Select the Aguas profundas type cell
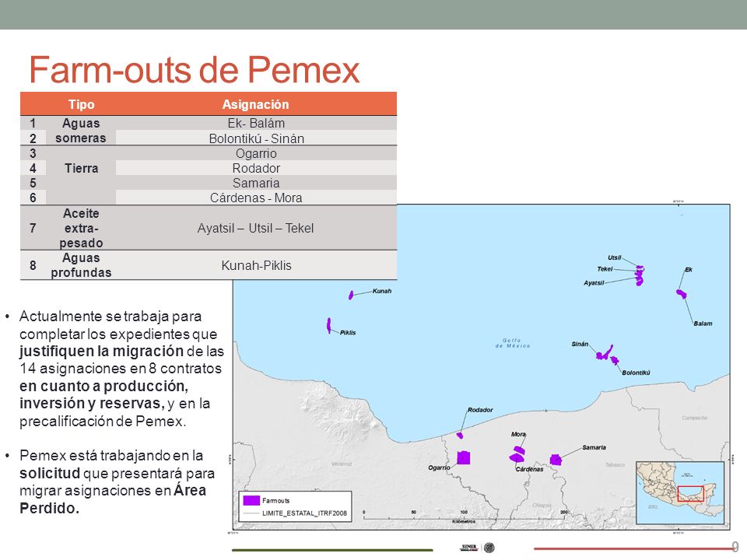This screenshot has width=747, height=560. 81,265
